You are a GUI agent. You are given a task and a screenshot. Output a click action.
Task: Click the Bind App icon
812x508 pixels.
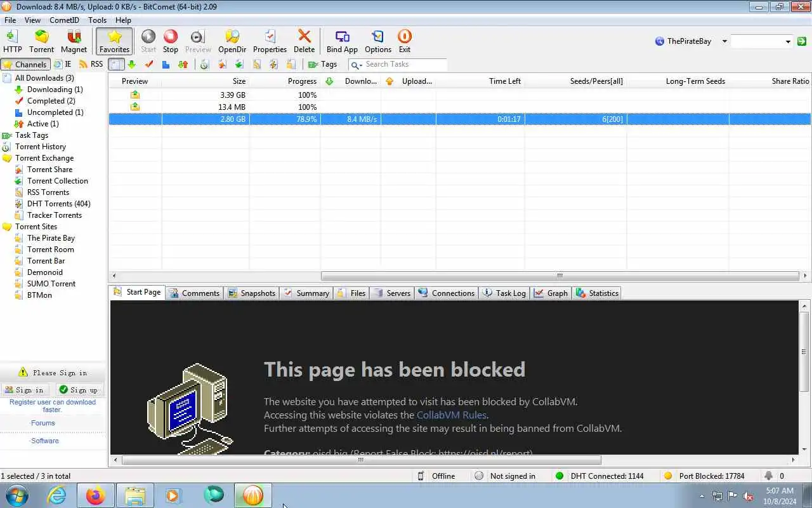coord(342,41)
